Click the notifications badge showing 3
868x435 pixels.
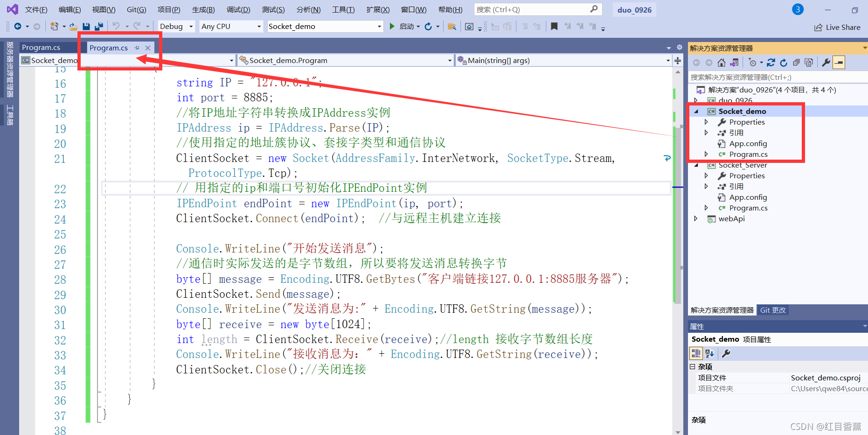(x=798, y=9)
